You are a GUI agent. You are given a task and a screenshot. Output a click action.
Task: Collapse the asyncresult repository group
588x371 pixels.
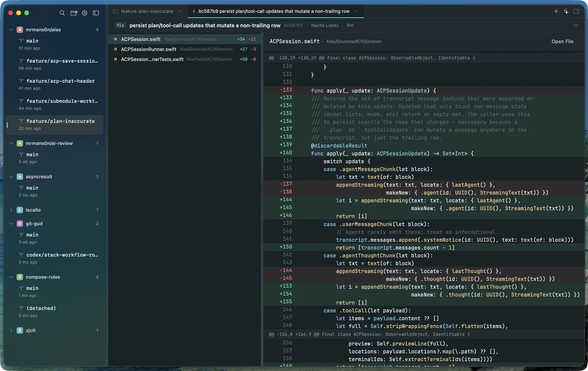(x=11, y=177)
